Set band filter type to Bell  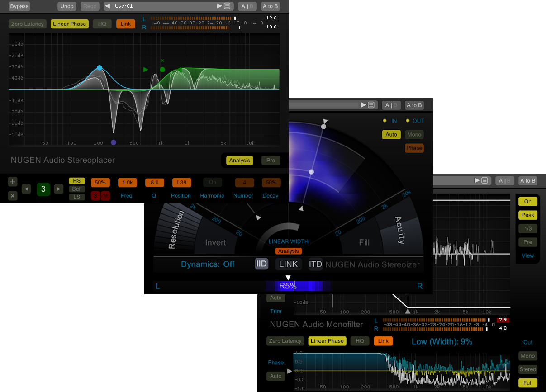[x=77, y=189]
